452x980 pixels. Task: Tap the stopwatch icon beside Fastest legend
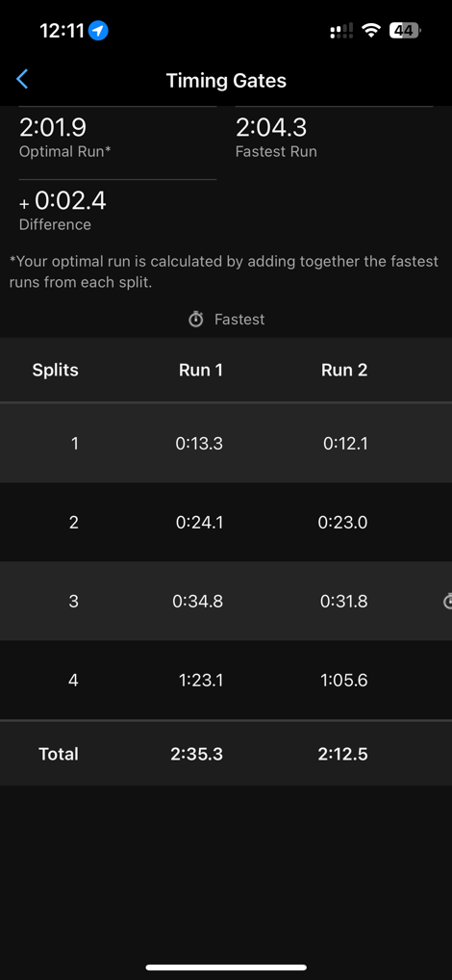pyautogui.click(x=196, y=320)
